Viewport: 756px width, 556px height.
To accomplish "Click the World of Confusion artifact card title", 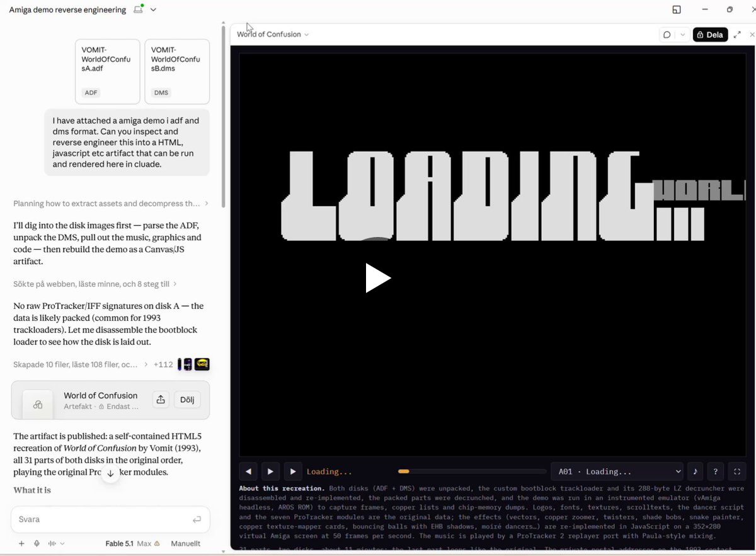I will (100, 395).
